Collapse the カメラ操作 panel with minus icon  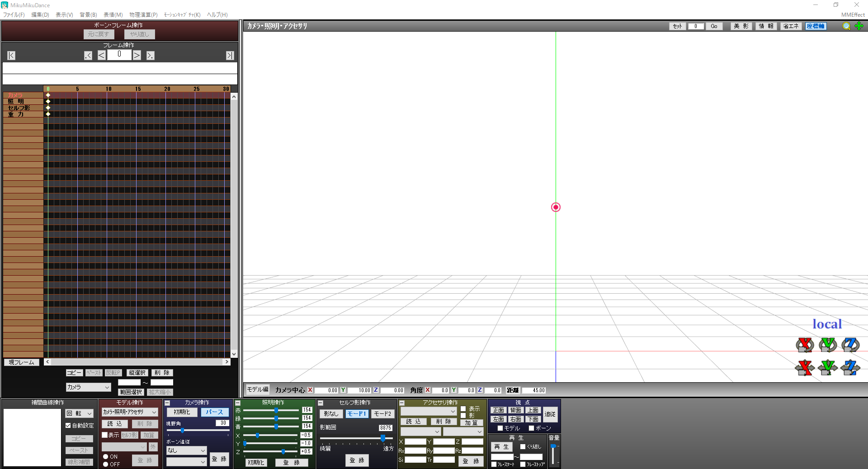click(167, 403)
